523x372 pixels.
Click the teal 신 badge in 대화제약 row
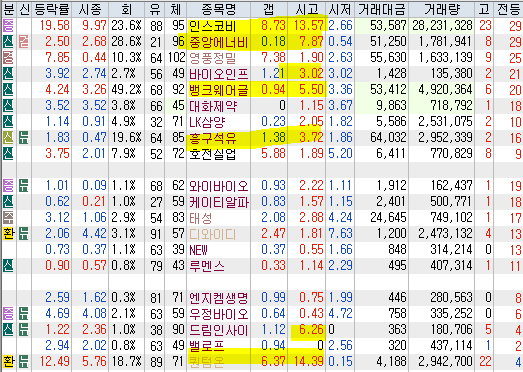(x=8, y=105)
